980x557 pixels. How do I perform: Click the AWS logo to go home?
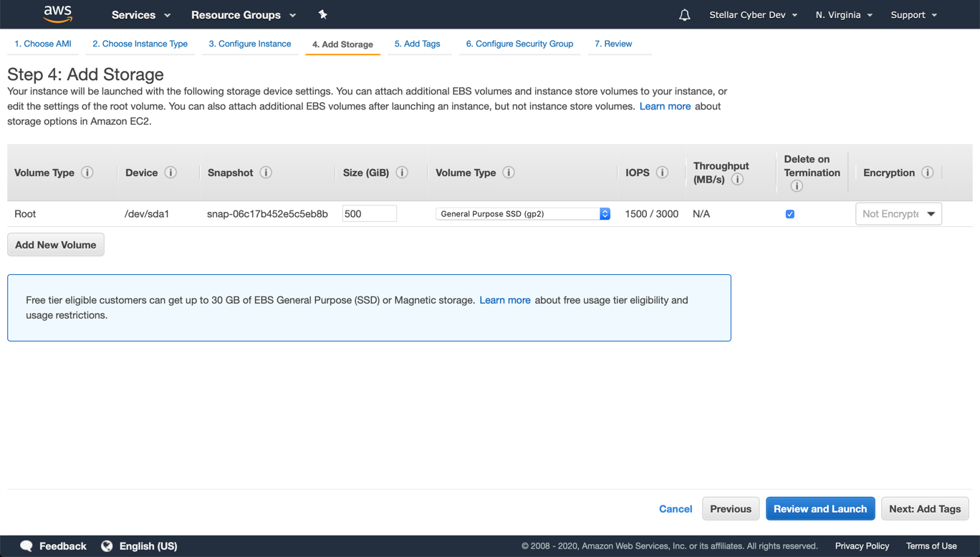pyautogui.click(x=57, y=14)
